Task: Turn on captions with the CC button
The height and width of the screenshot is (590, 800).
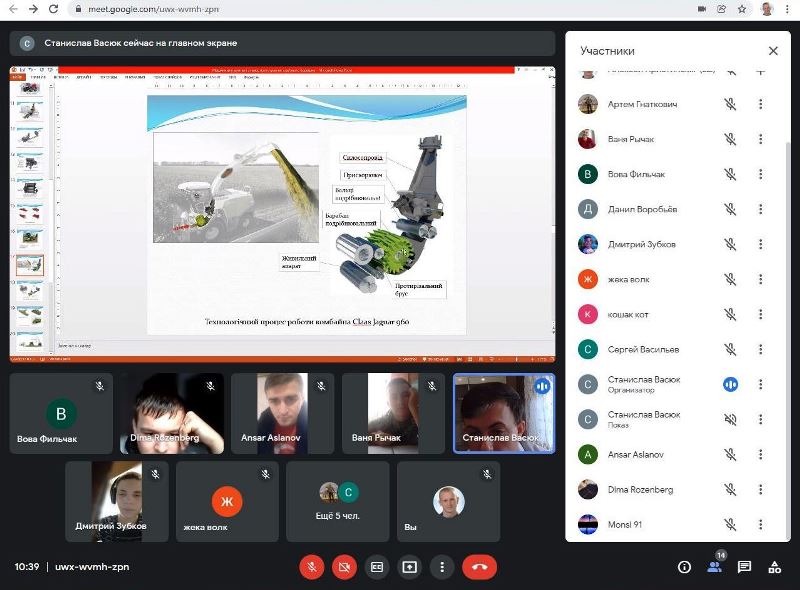Action: click(x=376, y=567)
